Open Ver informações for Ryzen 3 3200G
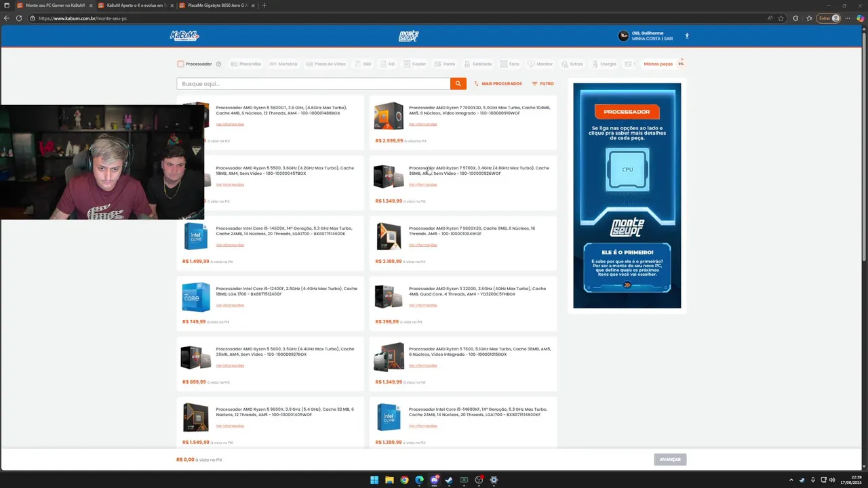Viewport: 868px width, 488px height. coord(423,305)
